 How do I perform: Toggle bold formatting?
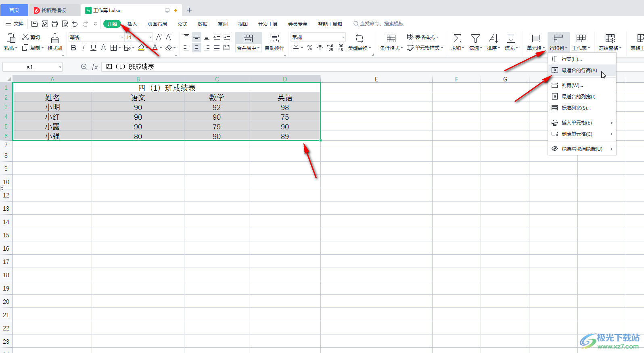coord(73,48)
